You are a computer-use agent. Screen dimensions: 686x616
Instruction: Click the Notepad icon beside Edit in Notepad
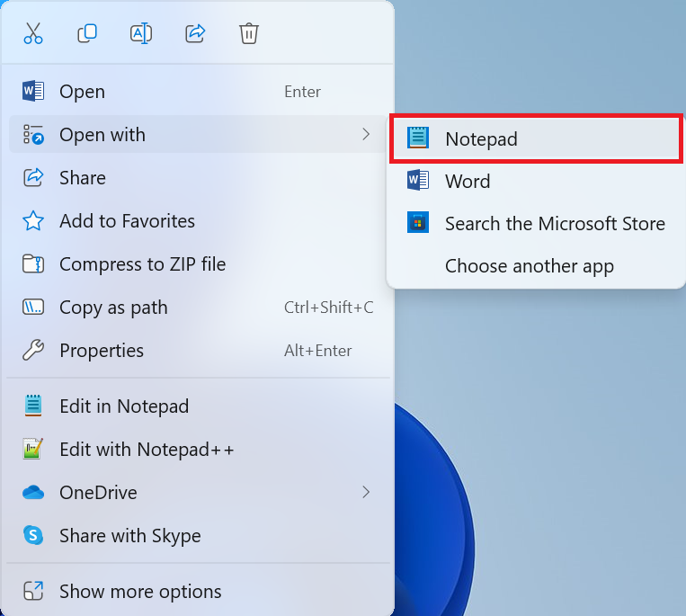pyautogui.click(x=33, y=406)
